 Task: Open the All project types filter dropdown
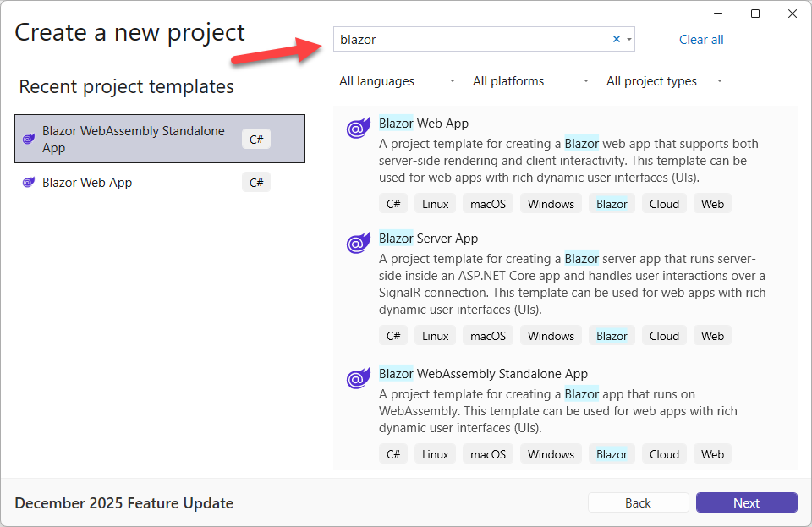click(x=665, y=81)
